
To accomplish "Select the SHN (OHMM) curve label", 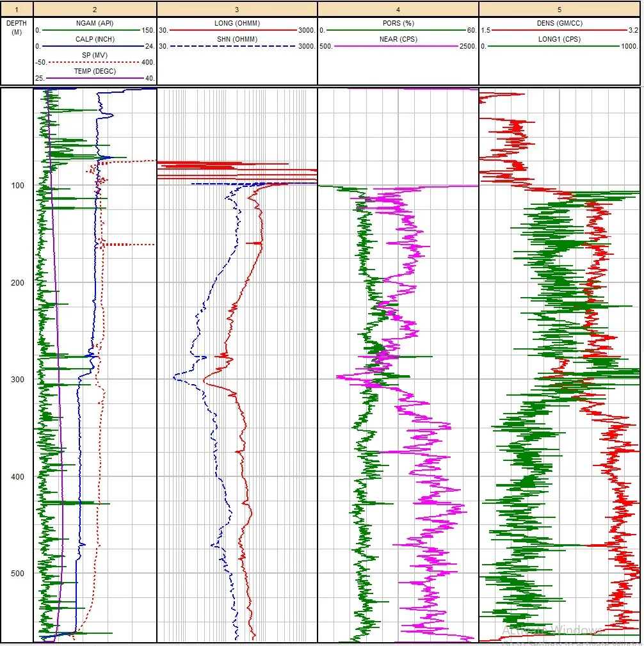I will click(237, 39).
